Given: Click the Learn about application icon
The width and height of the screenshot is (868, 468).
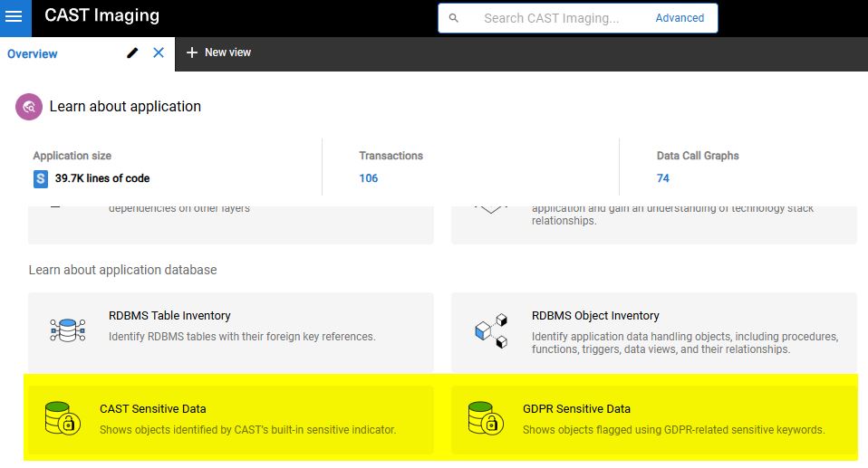Looking at the screenshot, I should point(29,107).
